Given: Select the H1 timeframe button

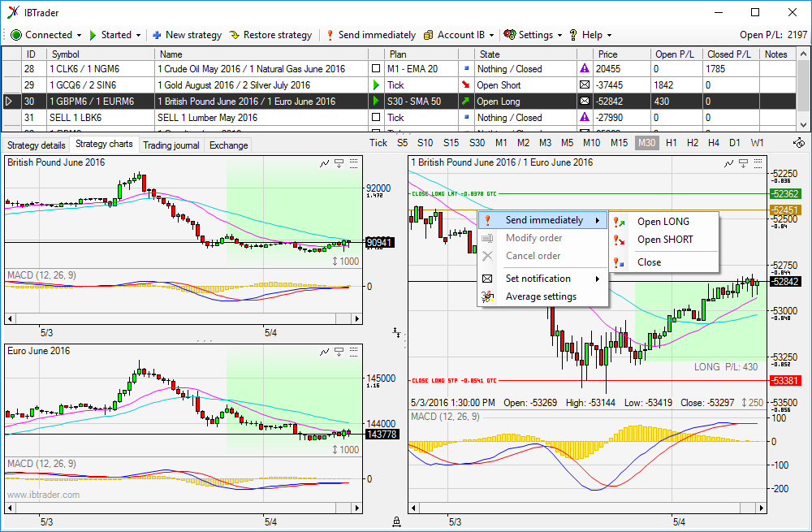Looking at the screenshot, I should (671, 143).
